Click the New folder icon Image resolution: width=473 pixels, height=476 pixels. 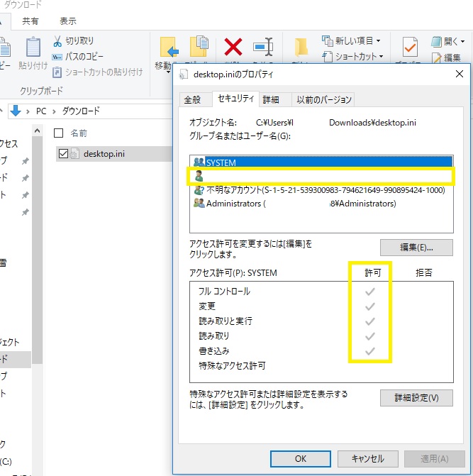point(301,48)
